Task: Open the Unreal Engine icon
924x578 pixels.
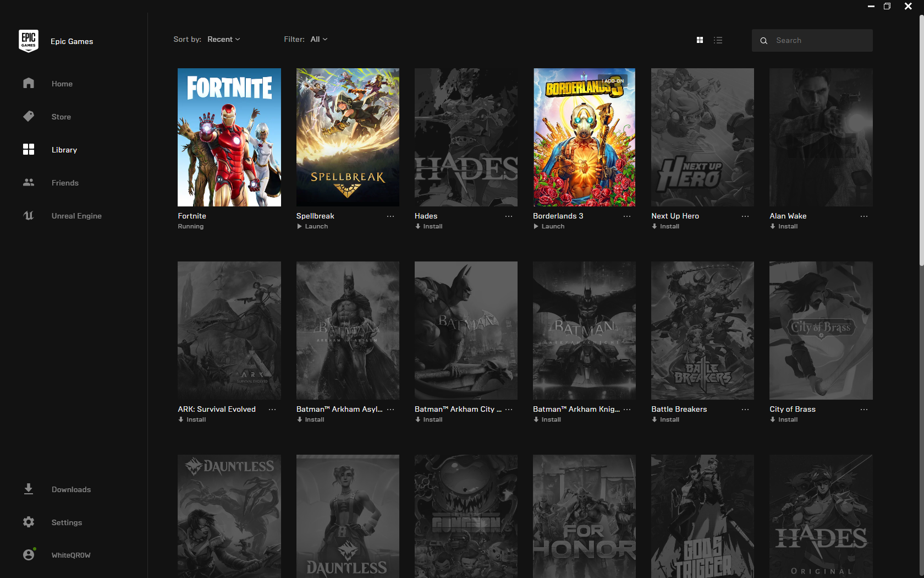Action: [29, 215]
